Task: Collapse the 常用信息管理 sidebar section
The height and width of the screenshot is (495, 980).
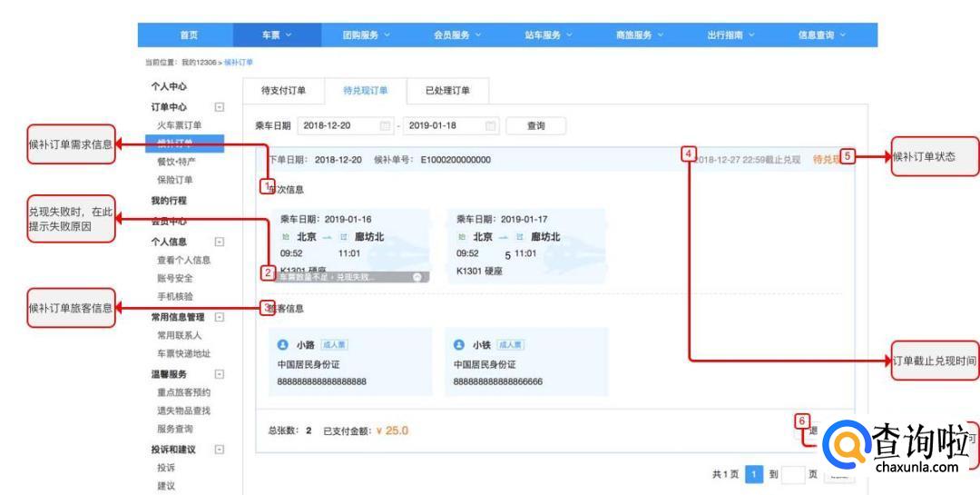Action: click(220, 317)
